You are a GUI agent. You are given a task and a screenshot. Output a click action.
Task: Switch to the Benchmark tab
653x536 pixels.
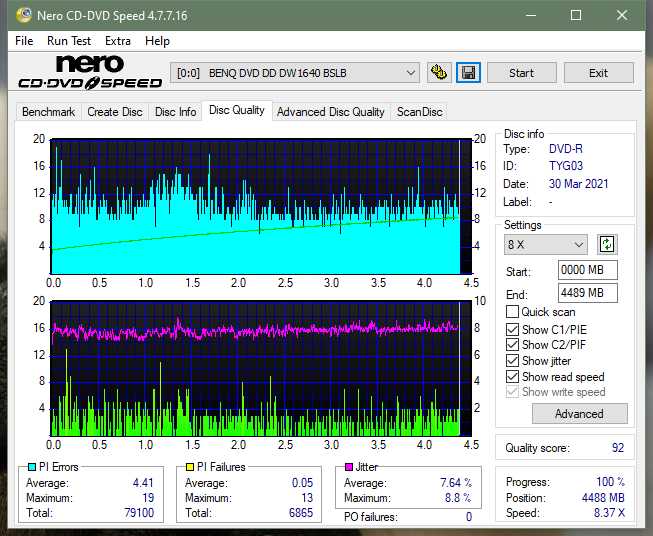pos(49,112)
